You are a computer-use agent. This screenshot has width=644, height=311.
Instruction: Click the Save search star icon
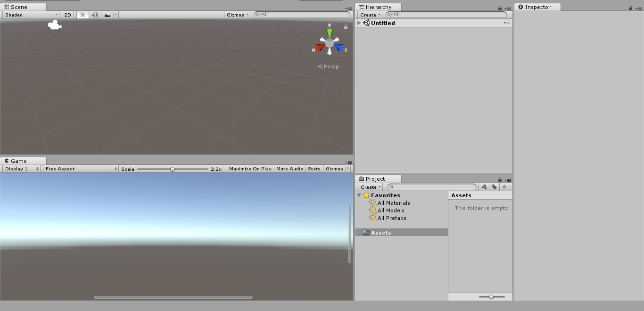504,187
